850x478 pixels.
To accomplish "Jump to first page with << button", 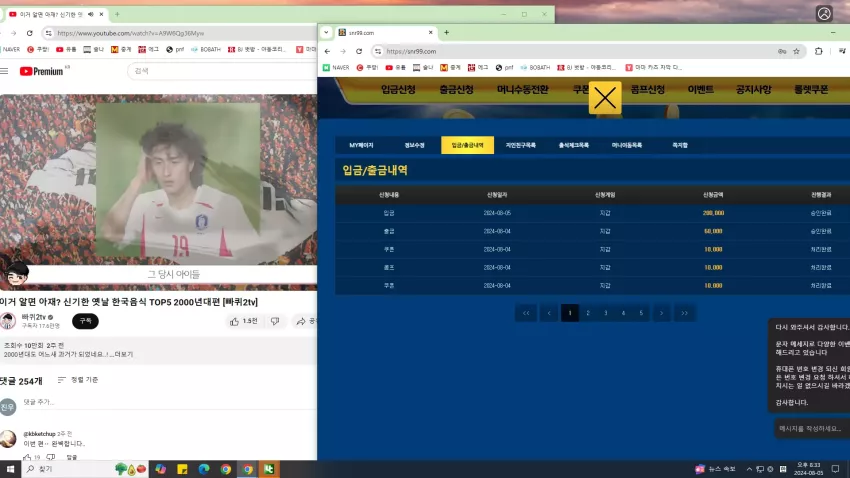I will pos(526,313).
